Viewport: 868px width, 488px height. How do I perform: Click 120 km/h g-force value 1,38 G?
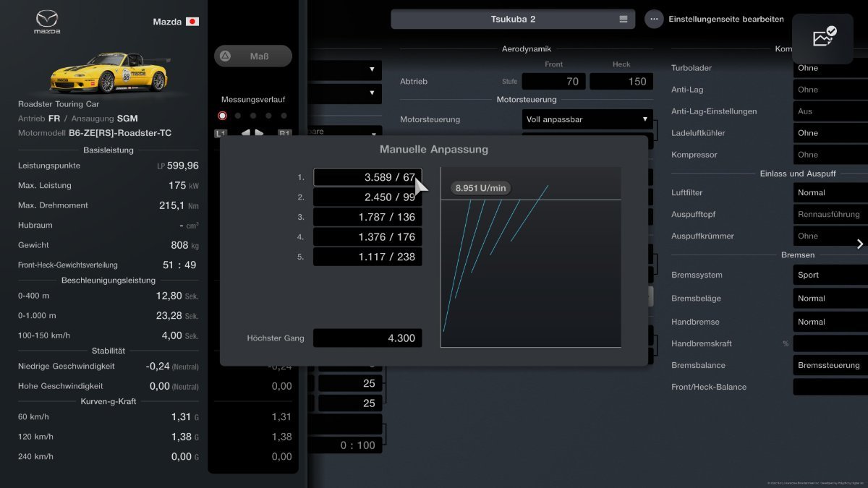coord(185,437)
